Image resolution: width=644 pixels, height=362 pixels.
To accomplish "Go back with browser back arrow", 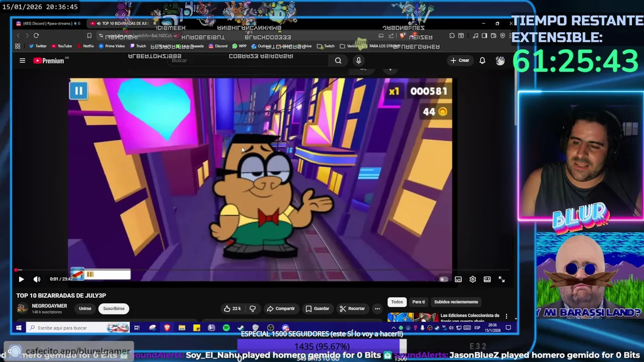I will (x=18, y=36).
